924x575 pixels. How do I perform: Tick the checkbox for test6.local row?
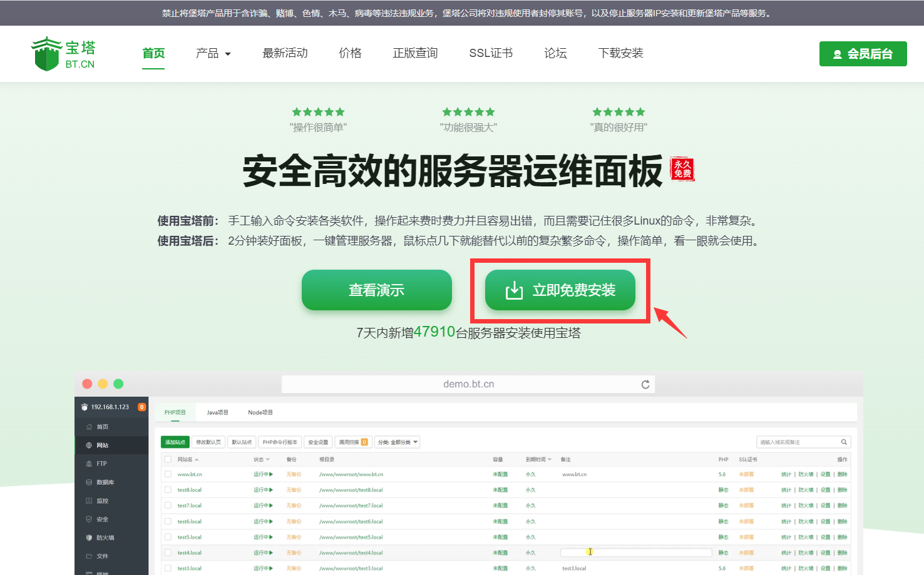point(168,521)
